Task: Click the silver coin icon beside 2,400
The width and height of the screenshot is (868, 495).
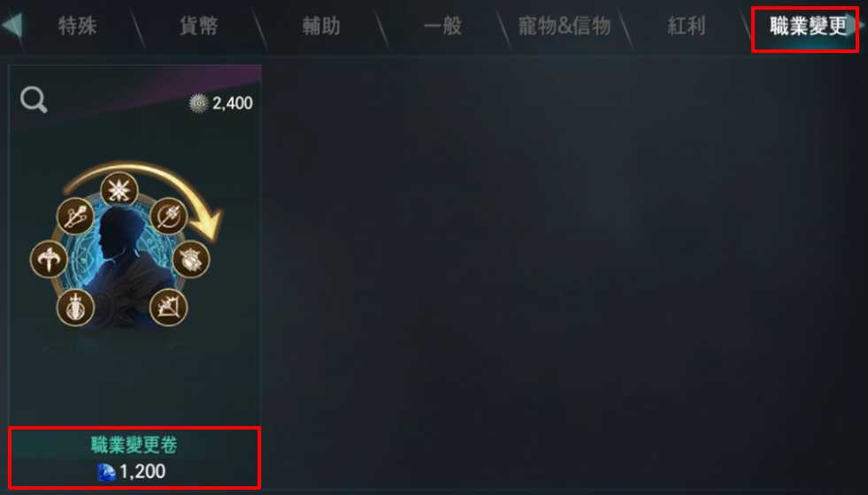Action: click(x=198, y=103)
